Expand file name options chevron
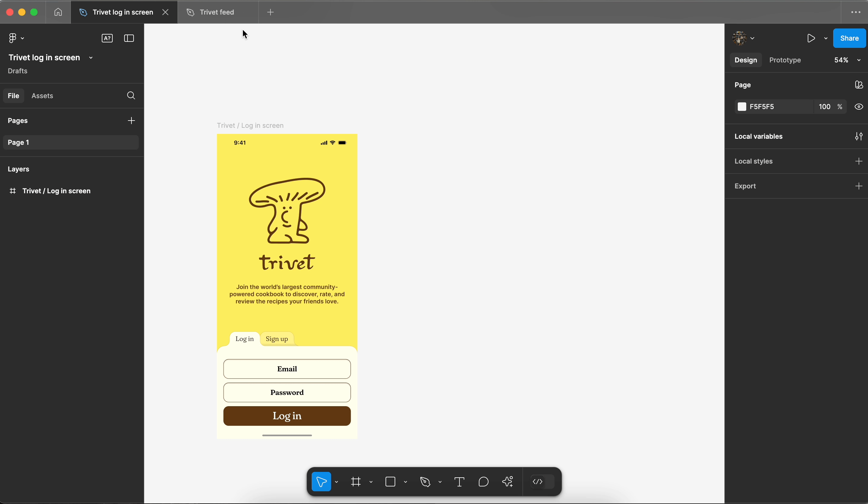The width and height of the screenshot is (868, 504). 91,58
